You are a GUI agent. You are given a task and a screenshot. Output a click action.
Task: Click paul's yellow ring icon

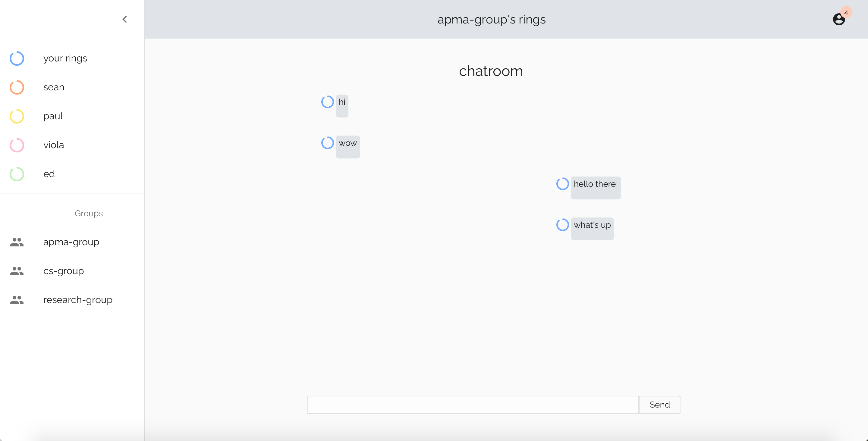pos(17,116)
